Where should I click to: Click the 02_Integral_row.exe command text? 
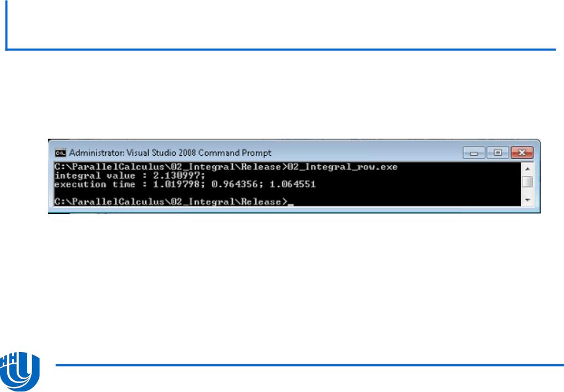point(342,167)
